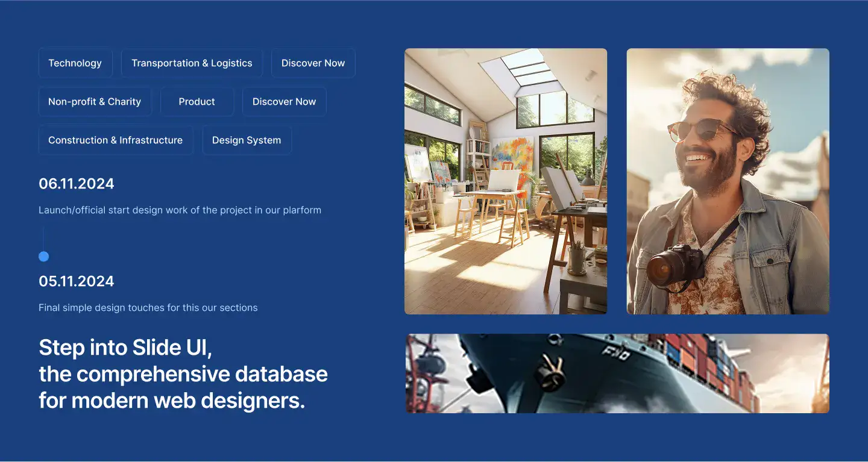Pick the Product tag
This screenshot has height=462, width=868.
point(197,102)
